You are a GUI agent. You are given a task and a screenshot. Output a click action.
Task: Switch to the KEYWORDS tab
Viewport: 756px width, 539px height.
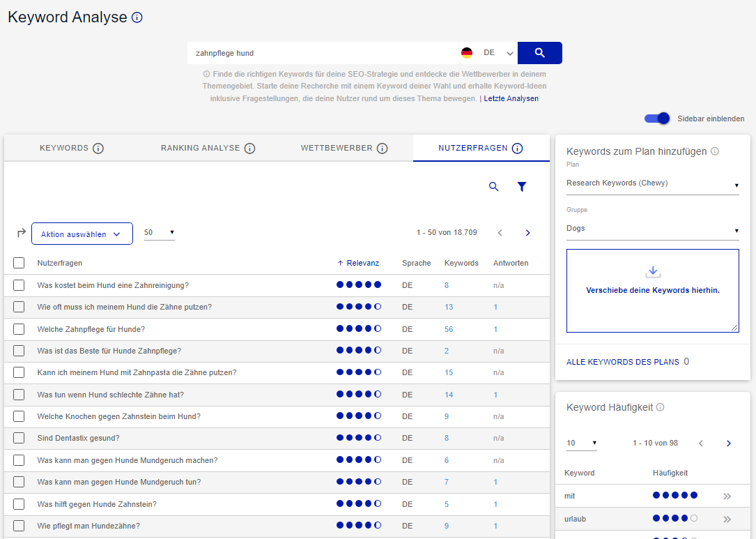coord(72,148)
